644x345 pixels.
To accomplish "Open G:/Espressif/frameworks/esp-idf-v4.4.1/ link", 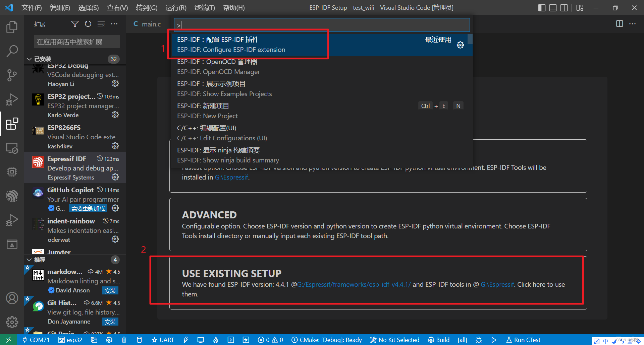I will click(354, 284).
